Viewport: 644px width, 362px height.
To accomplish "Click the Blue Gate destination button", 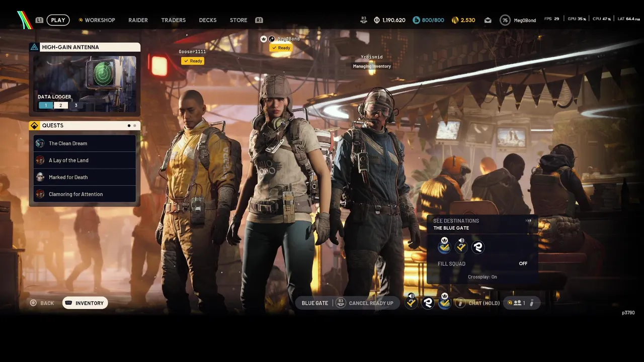I will pyautogui.click(x=315, y=303).
